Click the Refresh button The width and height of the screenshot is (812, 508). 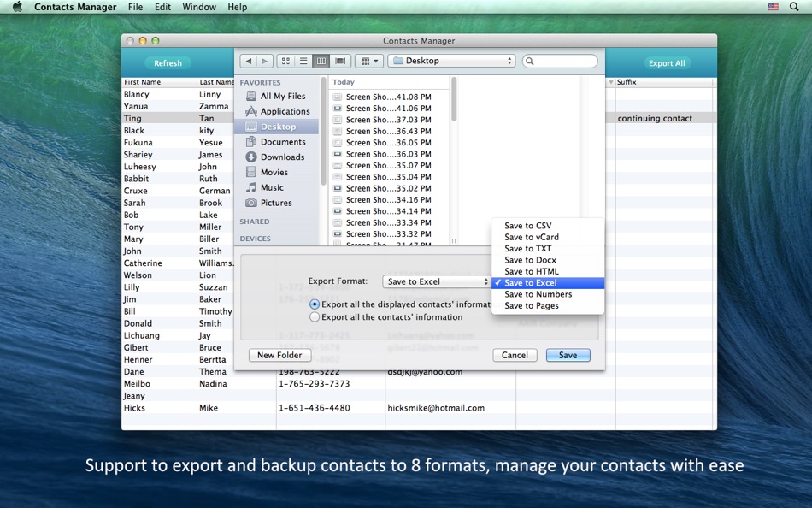[168, 62]
